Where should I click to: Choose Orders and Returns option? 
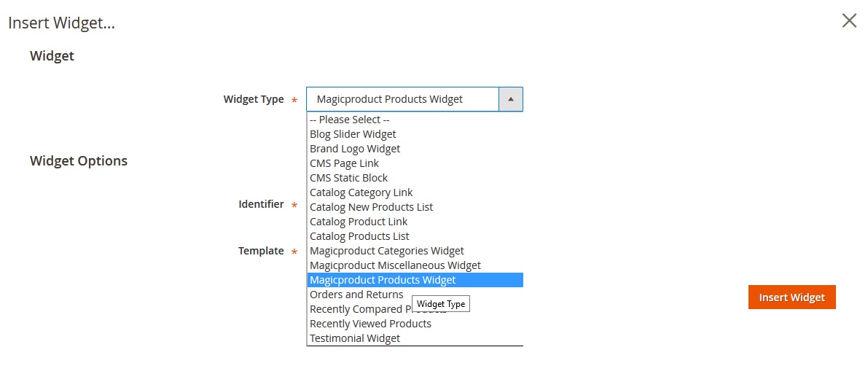click(356, 295)
